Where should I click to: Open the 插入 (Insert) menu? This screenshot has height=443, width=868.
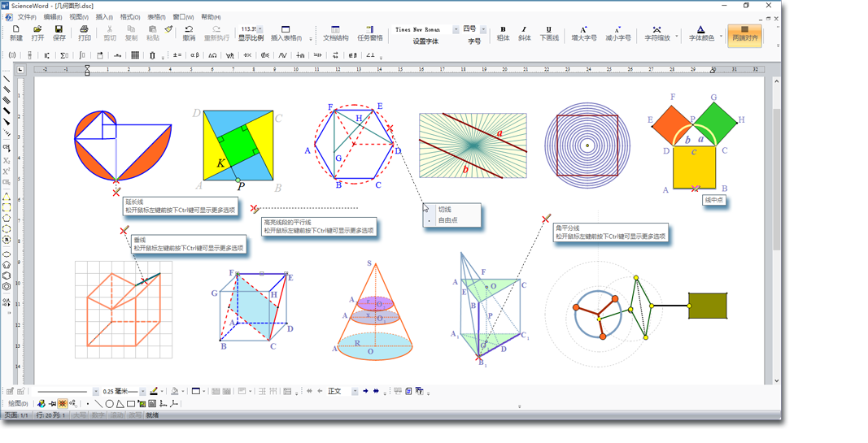click(104, 16)
